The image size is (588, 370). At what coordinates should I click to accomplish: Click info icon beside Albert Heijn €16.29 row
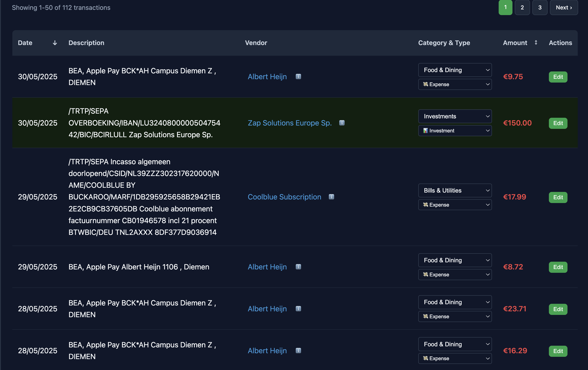pyautogui.click(x=298, y=351)
